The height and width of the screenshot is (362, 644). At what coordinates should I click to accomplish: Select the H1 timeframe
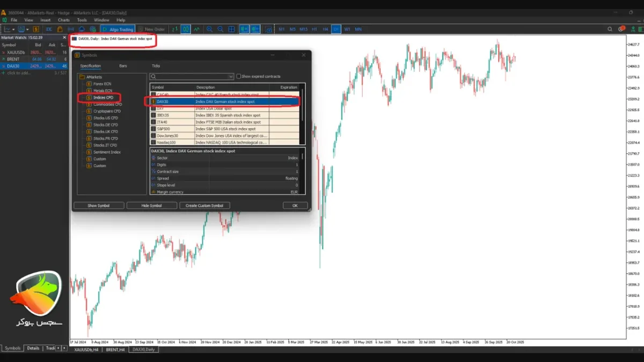[314, 29]
